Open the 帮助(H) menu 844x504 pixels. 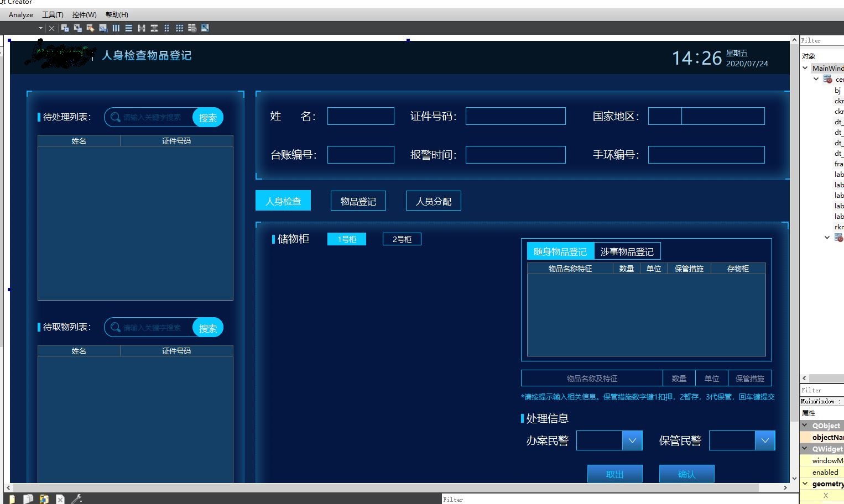pyautogui.click(x=117, y=15)
